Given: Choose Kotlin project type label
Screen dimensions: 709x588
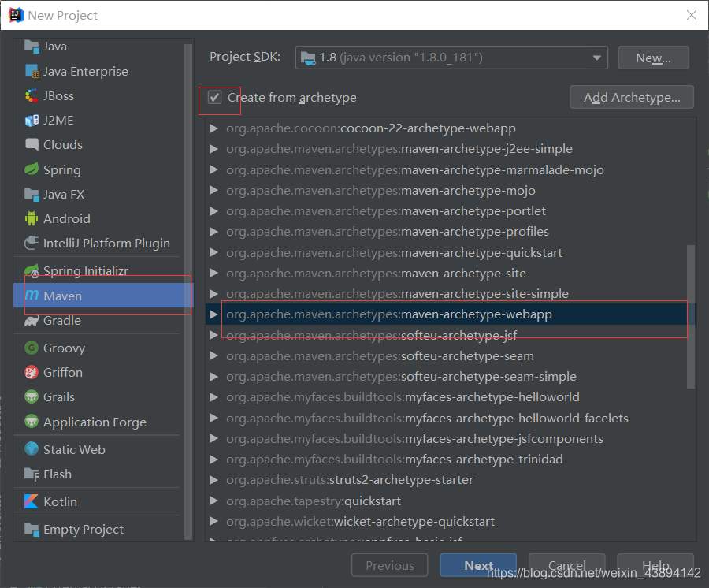Looking at the screenshot, I should [60, 501].
